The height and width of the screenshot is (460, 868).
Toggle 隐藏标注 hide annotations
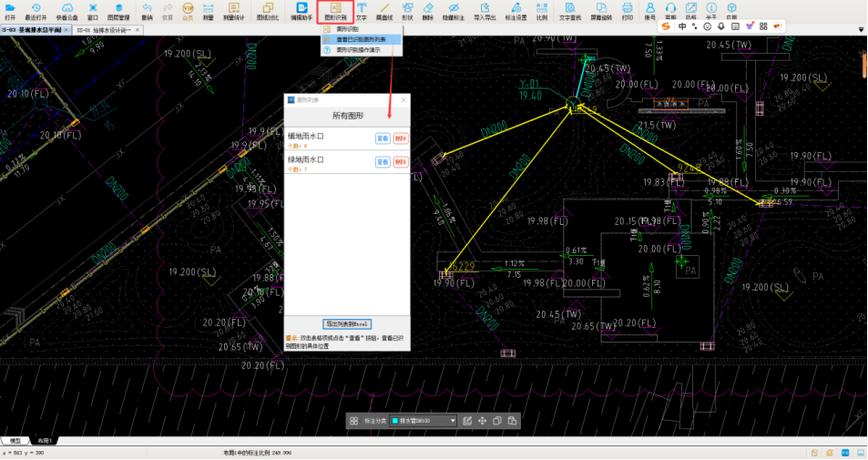pos(453,11)
